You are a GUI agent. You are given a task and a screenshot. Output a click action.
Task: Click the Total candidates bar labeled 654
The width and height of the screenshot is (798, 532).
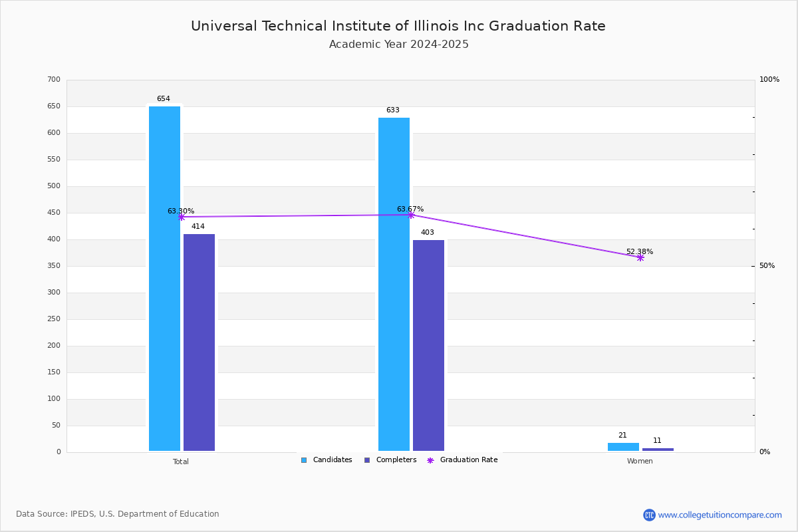click(x=164, y=279)
